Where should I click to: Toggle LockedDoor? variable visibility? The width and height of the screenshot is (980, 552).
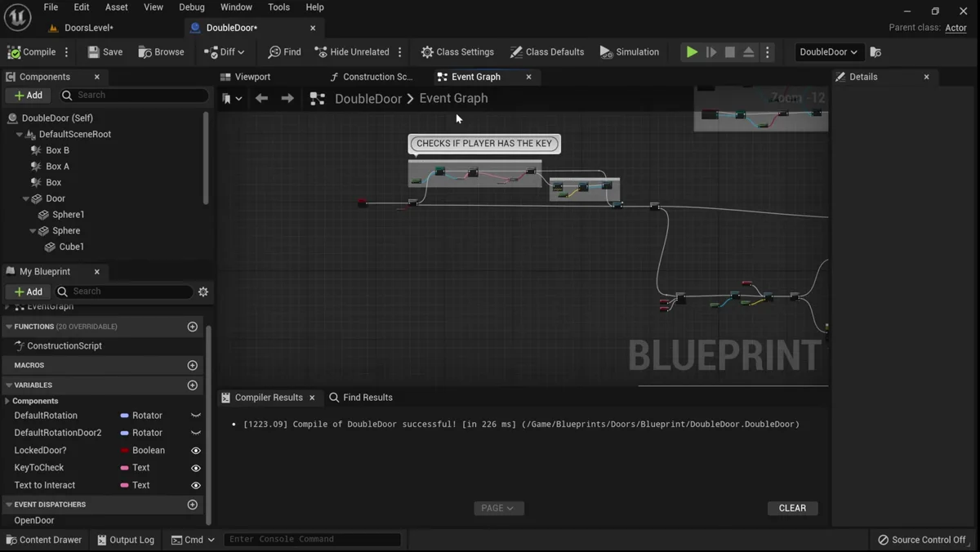click(x=196, y=451)
